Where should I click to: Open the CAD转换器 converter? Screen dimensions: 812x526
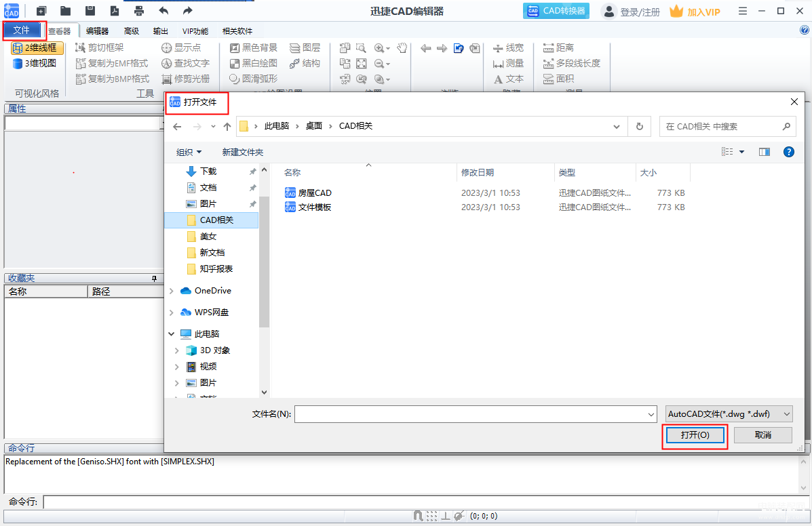[x=556, y=11]
